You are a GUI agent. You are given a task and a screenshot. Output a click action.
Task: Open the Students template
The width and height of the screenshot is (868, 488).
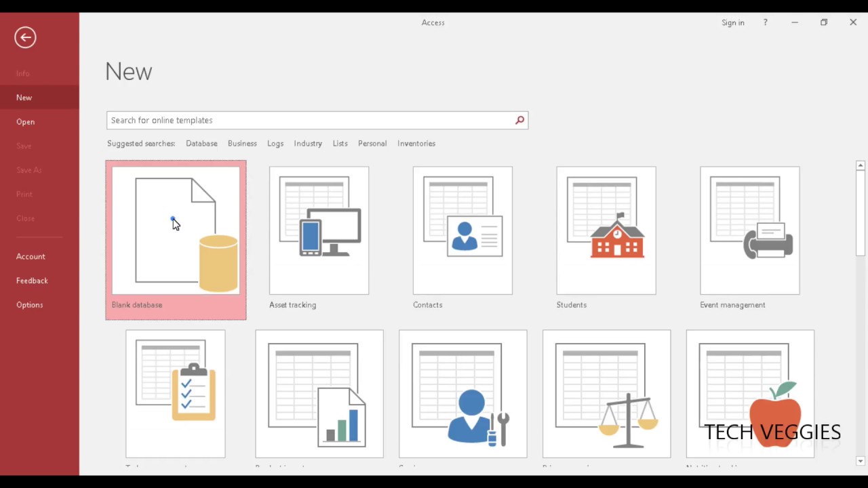pos(606,230)
